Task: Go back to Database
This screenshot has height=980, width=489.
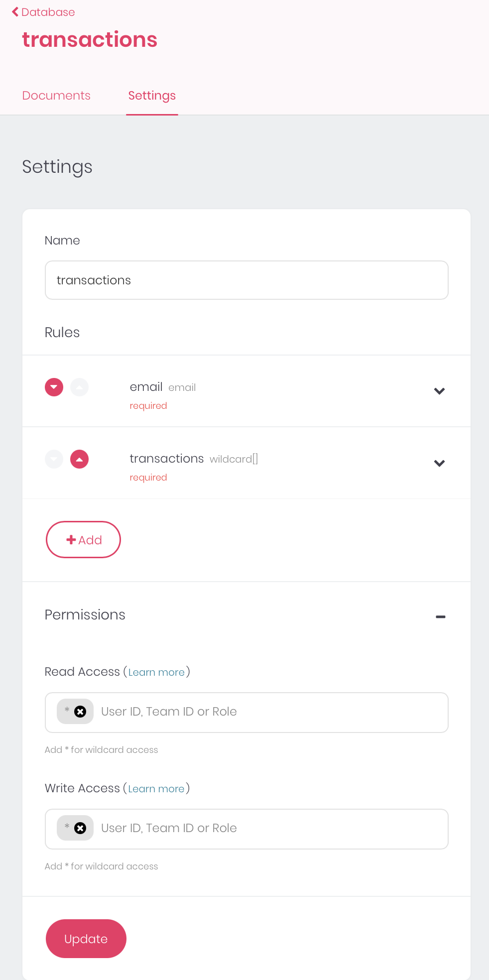Action: 43,12
